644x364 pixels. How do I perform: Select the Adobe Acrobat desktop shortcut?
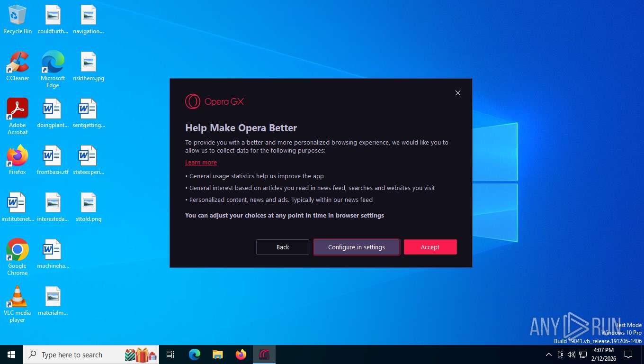[x=18, y=117]
